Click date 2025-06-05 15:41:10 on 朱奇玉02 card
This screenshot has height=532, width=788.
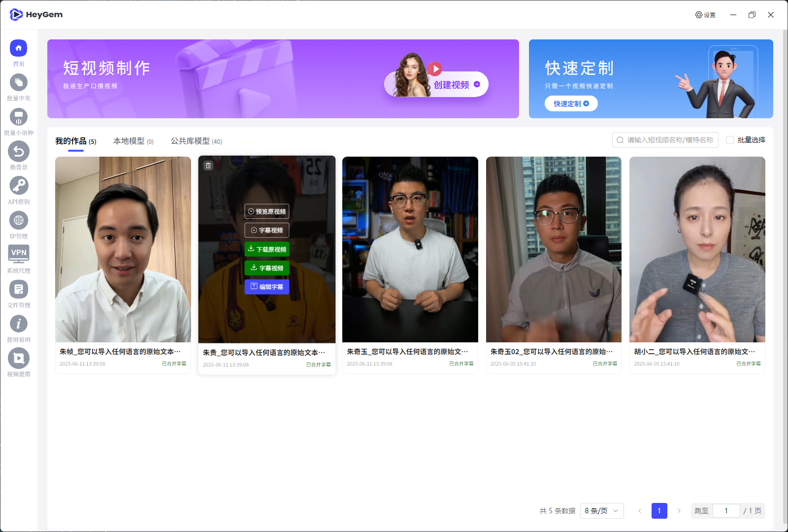tap(513, 364)
